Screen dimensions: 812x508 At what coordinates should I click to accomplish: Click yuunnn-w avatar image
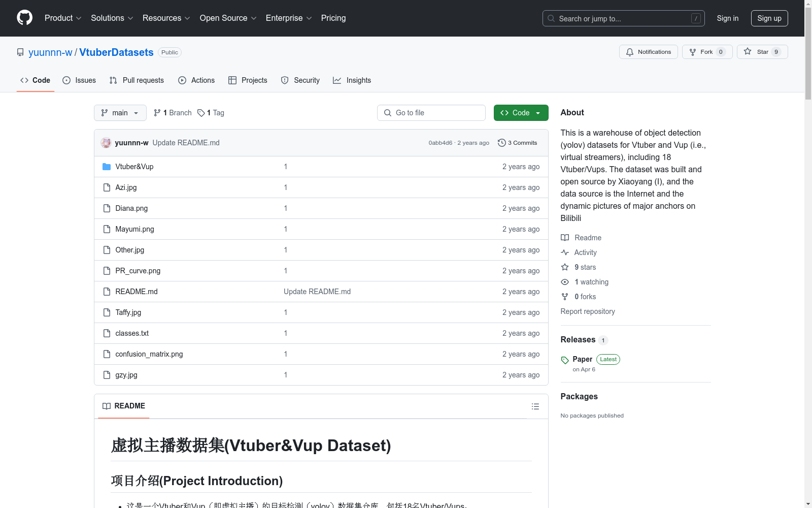coord(106,143)
